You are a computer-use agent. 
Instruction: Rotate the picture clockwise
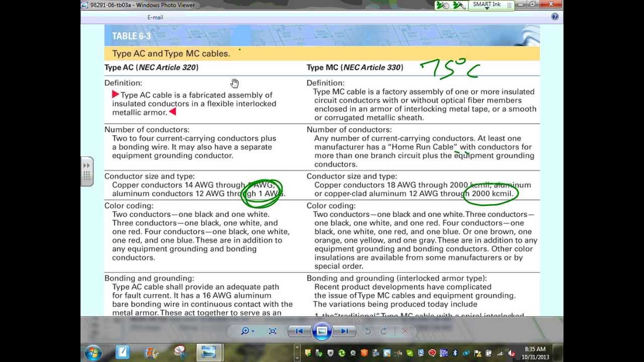[383, 331]
